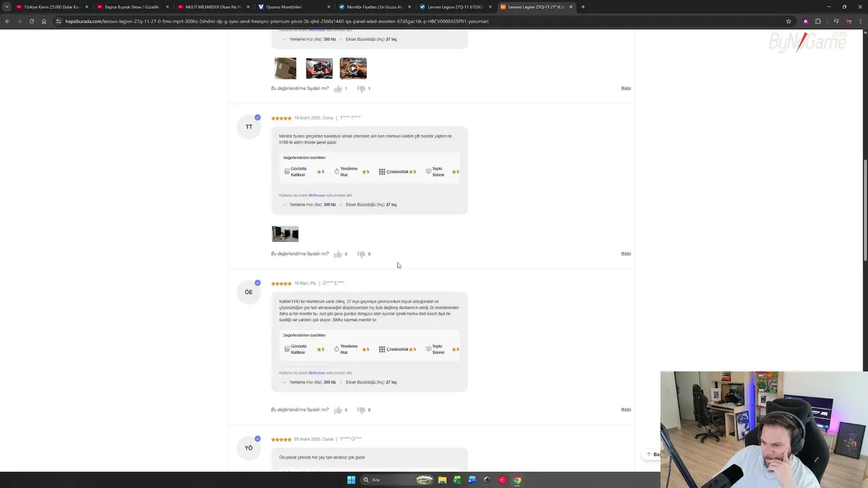Switch to Başına Buyruk Show tab
The image size is (868, 488).
132,7
